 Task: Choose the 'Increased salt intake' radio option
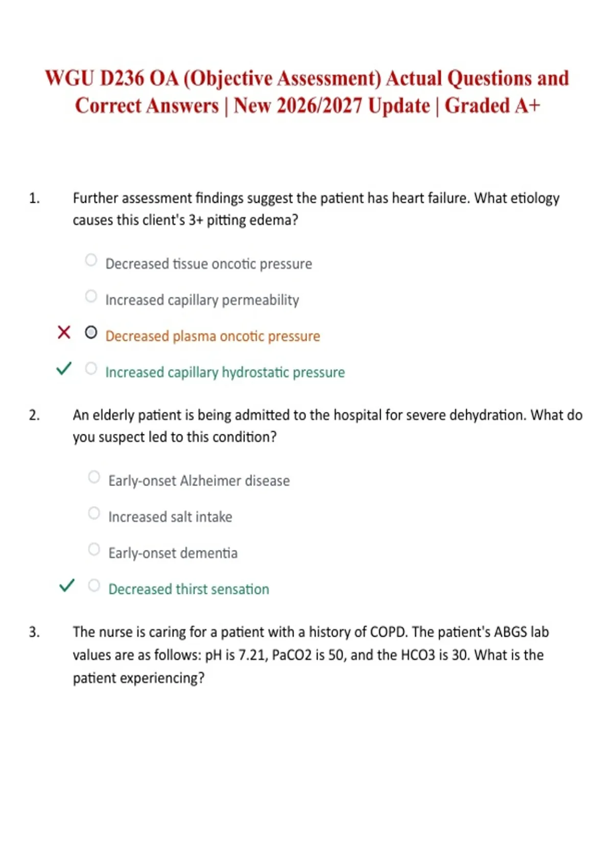pos(94,513)
